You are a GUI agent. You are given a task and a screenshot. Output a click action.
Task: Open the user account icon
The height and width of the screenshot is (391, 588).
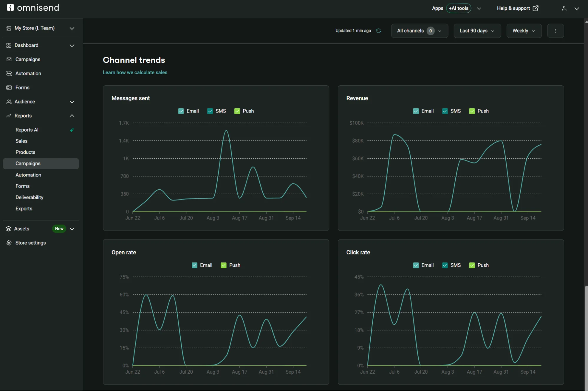click(x=564, y=8)
